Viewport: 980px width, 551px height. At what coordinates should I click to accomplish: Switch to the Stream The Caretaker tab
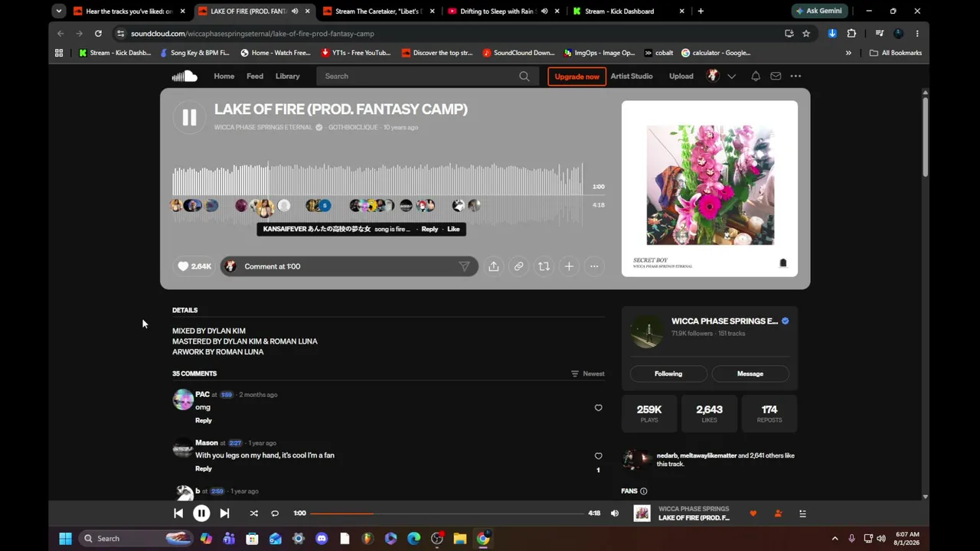[377, 11]
